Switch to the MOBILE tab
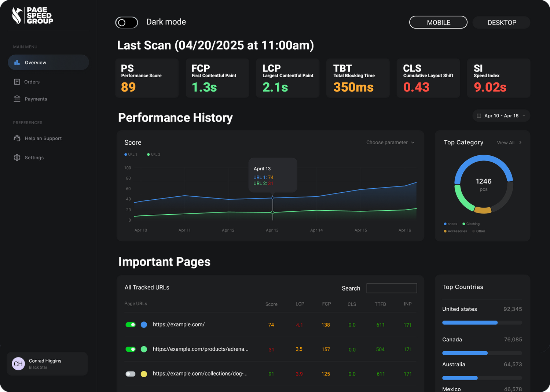The image size is (550, 392). click(x=438, y=22)
